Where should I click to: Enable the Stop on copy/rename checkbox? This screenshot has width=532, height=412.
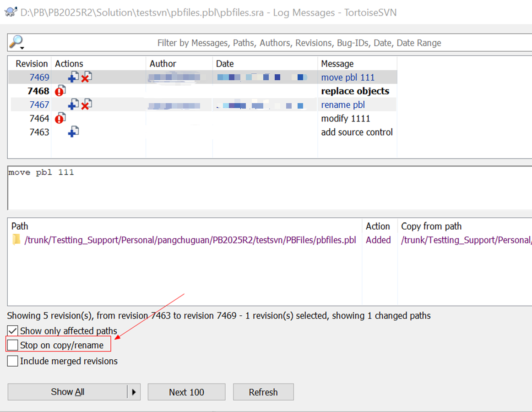click(12, 345)
